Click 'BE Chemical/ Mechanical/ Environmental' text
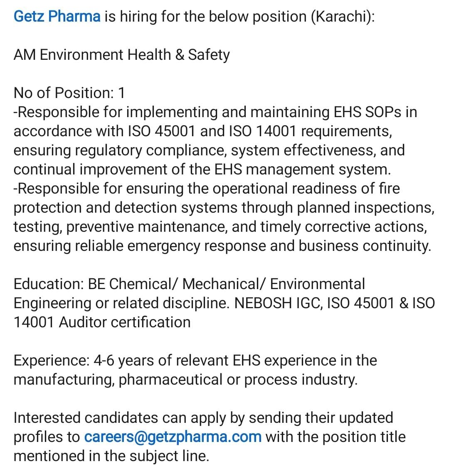 click(x=226, y=284)
